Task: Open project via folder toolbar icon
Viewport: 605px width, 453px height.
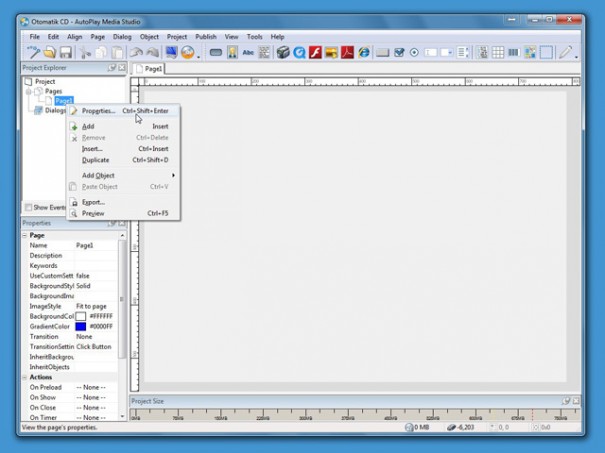Action: pos(50,52)
